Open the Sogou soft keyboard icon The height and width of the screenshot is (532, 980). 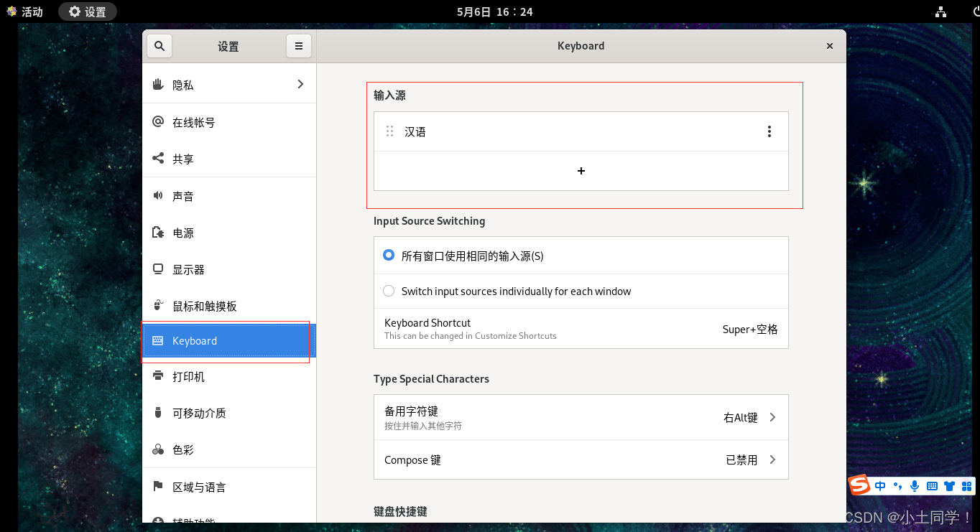(x=932, y=486)
